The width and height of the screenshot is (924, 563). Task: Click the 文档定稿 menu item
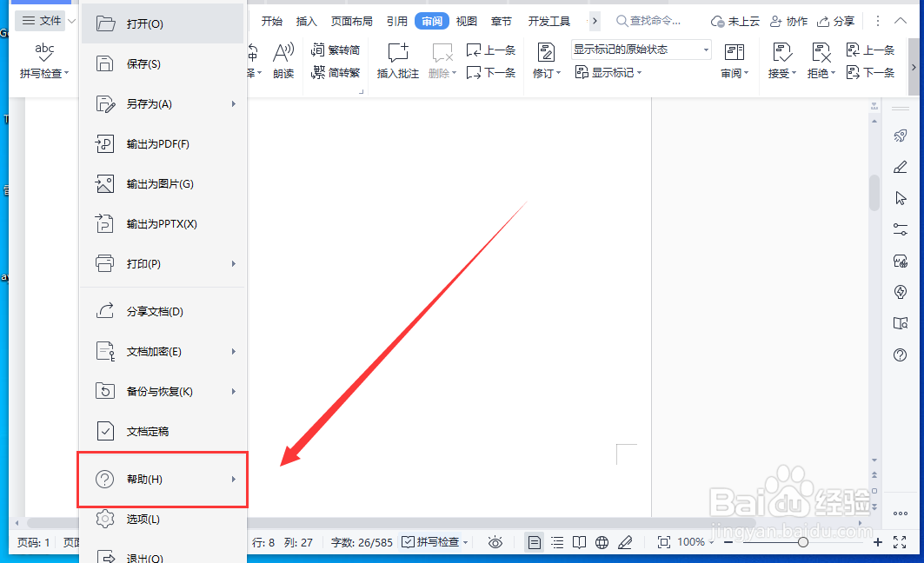pyautogui.click(x=163, y=431)
